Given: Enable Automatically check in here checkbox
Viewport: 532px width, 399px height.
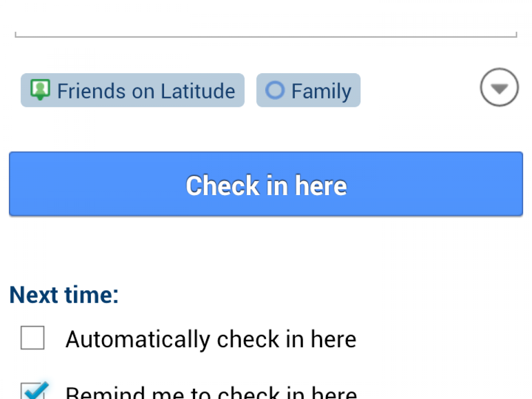Looking at the screenshot, I should pos(32,338).
